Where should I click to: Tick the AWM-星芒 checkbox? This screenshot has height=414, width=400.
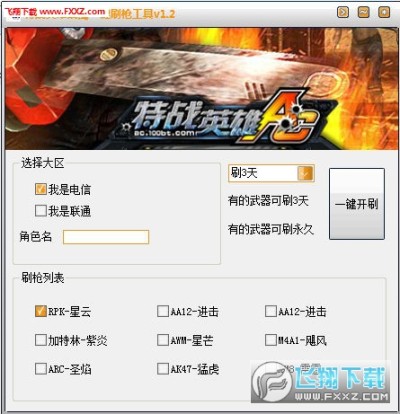tap(163, 340)
